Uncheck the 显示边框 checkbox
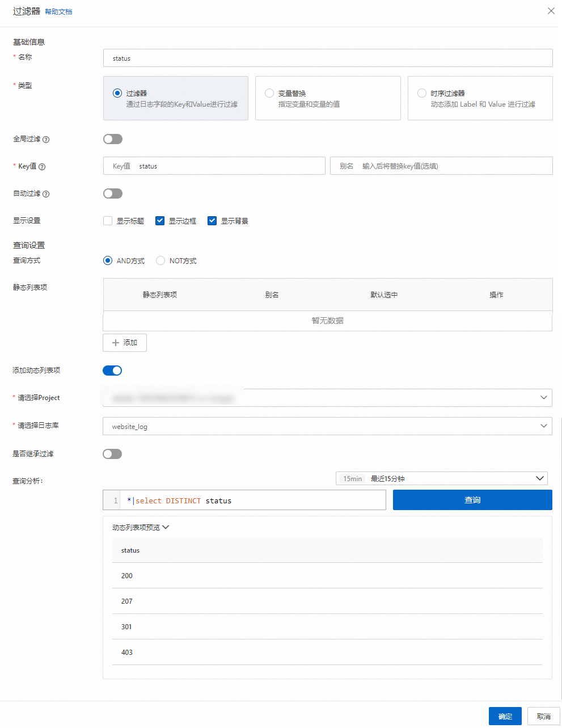The width and height of the screenshot is (562, 728). coord(160,221)
